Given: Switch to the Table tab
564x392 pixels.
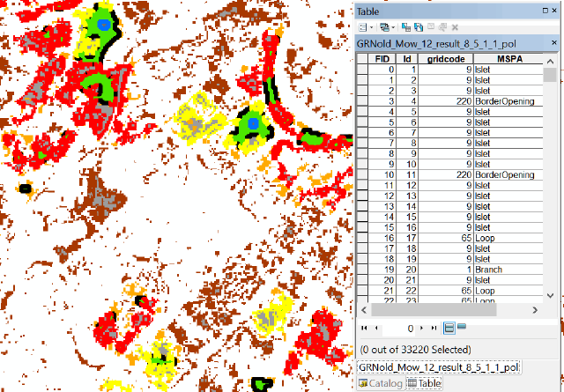Looking at the screenshot, I should click(x=425, y=383).
